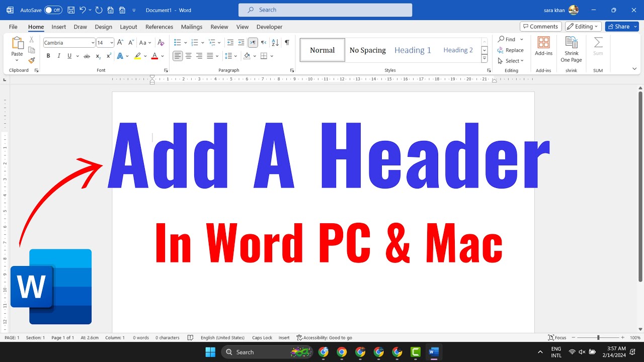Screen dimensions: 644x362
Task: Zoom in with the plus icon
Action: (622, 338)
